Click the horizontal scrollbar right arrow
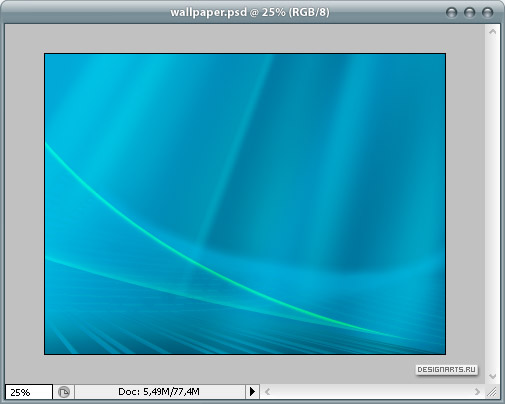 pyautogui.click(x=477, y=392)
